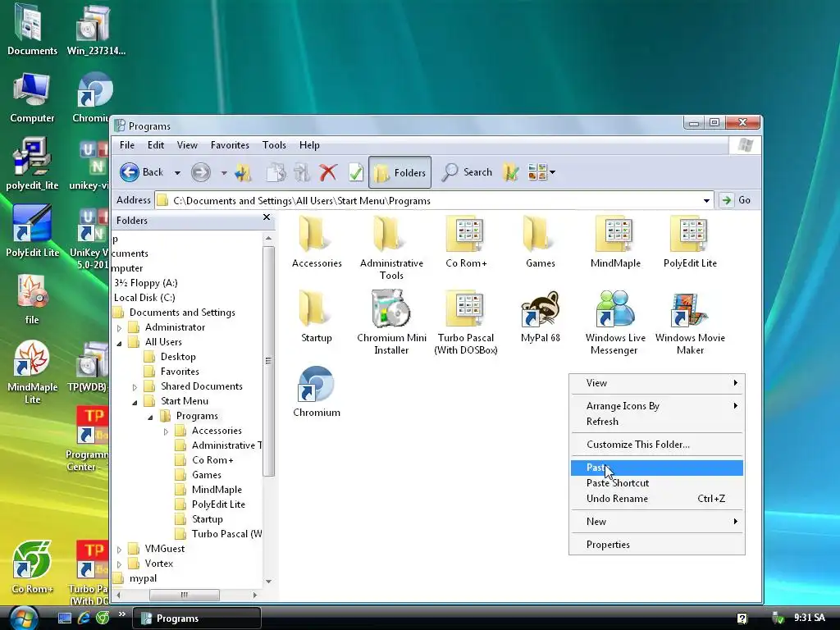Choose Paste from context menu
The image size is (840, 630).
point(657,468)
